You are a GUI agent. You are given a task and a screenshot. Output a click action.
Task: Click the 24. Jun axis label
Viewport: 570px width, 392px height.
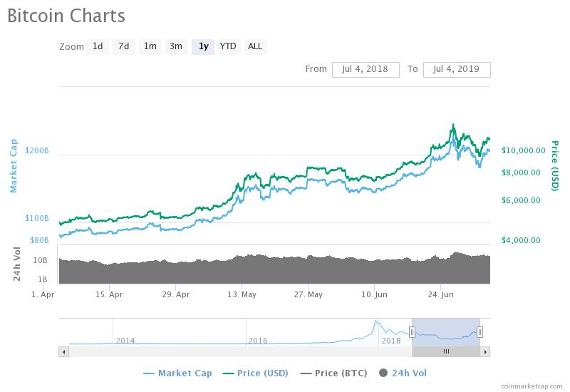pos(440,294)
